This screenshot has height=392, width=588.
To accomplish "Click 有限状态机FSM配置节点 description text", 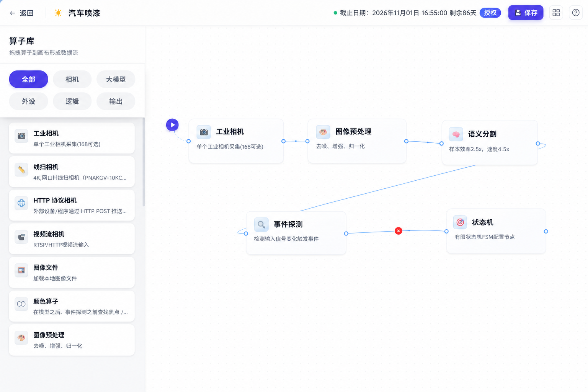I will (x=485, y=237).
